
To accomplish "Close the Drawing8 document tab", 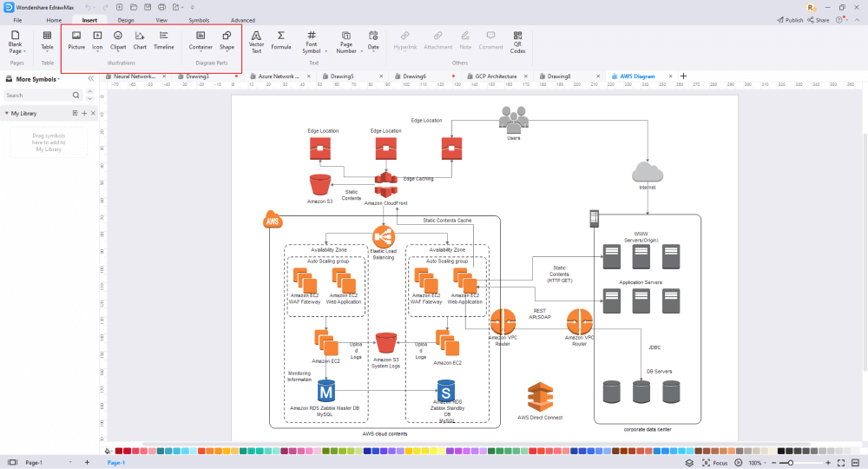I will click(598, 76).
